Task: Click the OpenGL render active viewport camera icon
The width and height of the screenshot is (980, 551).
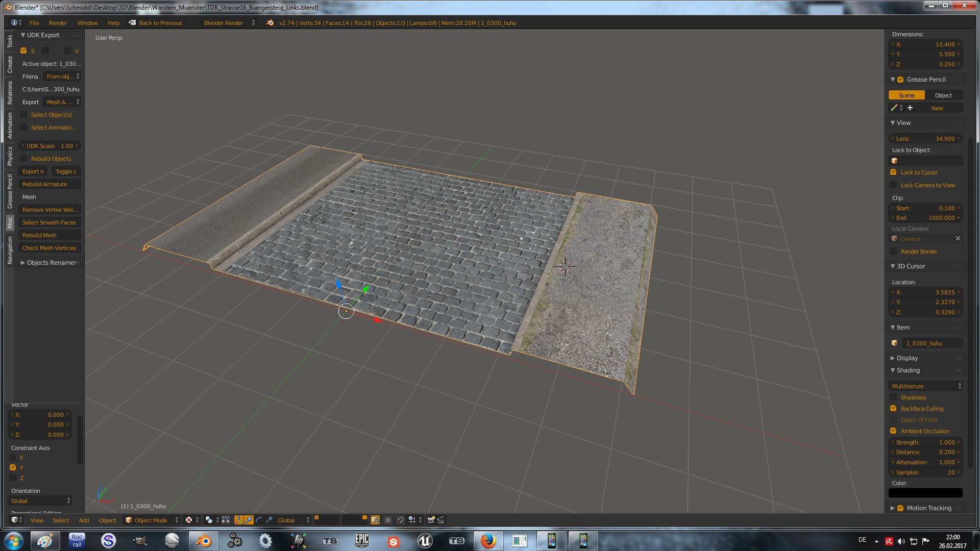Action: (x=431, y=520)
